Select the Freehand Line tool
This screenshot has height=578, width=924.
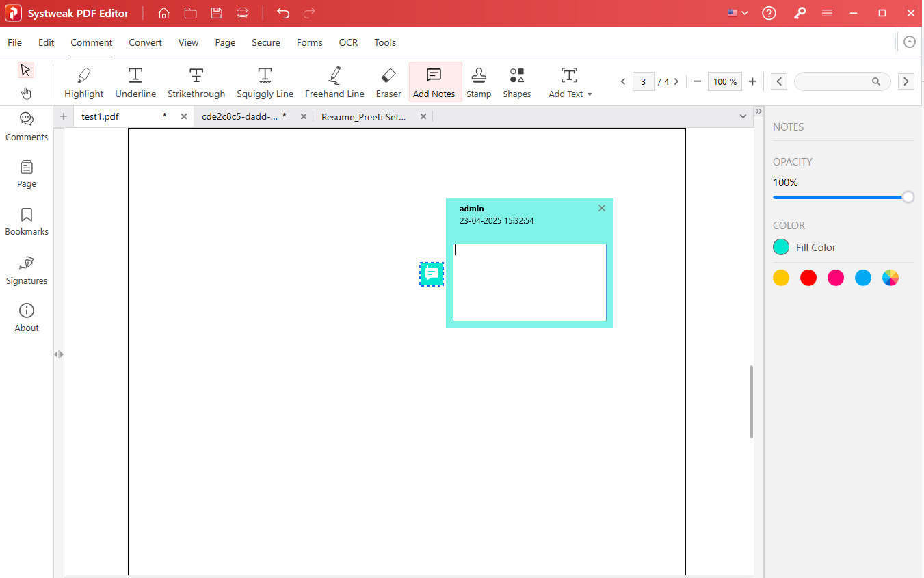pyautogui.click(x=334, y=82)
